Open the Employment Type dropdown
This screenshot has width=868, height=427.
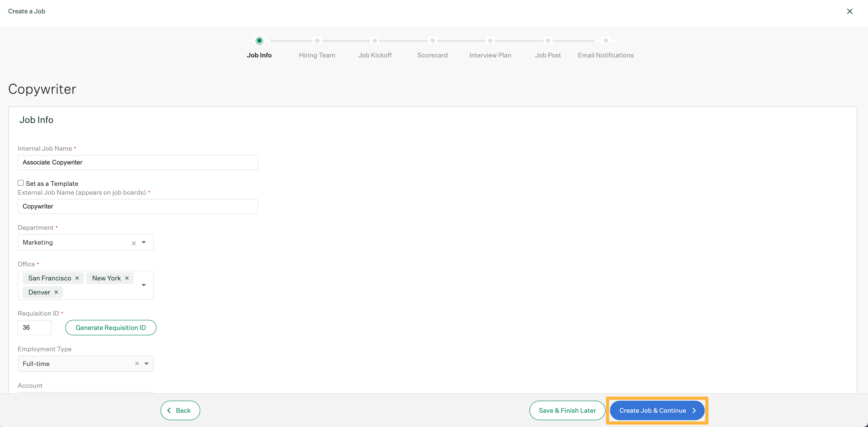tap(146, 364)
